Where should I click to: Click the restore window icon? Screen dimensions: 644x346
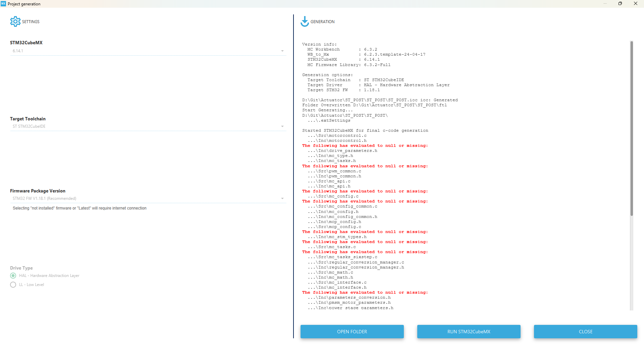620,3
